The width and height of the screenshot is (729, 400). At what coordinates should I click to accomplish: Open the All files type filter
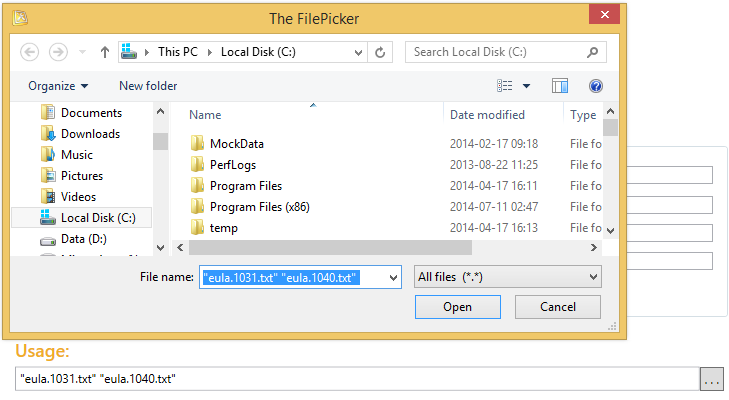click(507, 276)
